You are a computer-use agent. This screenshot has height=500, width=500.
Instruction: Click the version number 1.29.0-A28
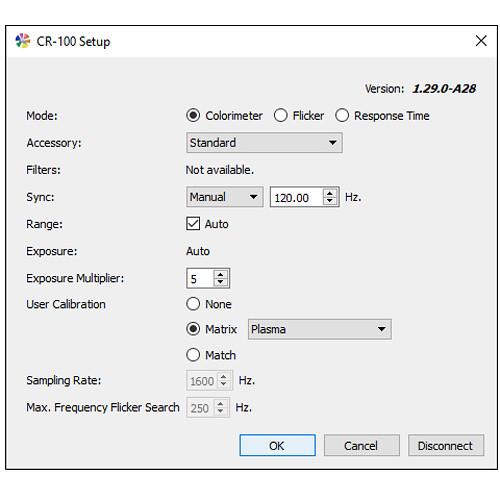pos(444,89)
